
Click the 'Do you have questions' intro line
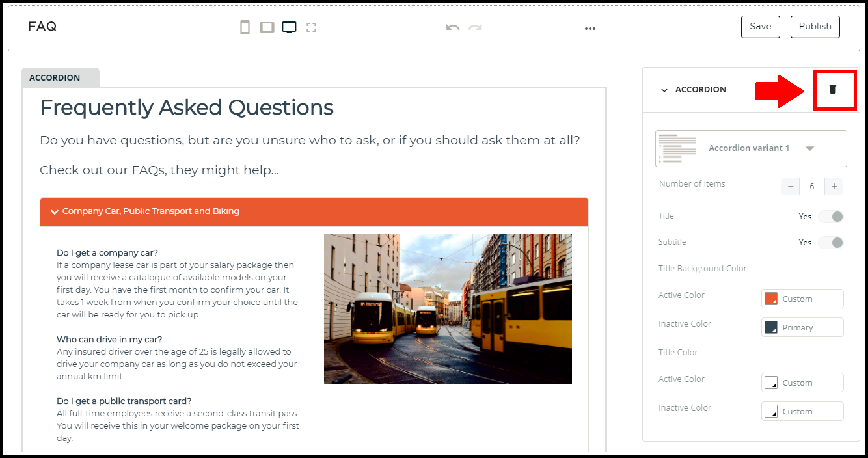[310, 141]
